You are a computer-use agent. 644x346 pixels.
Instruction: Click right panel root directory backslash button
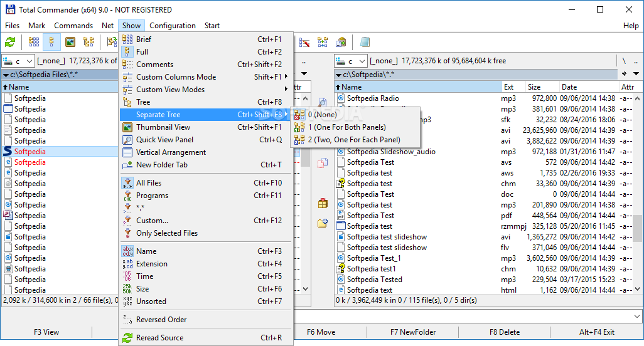click(624, 61)
